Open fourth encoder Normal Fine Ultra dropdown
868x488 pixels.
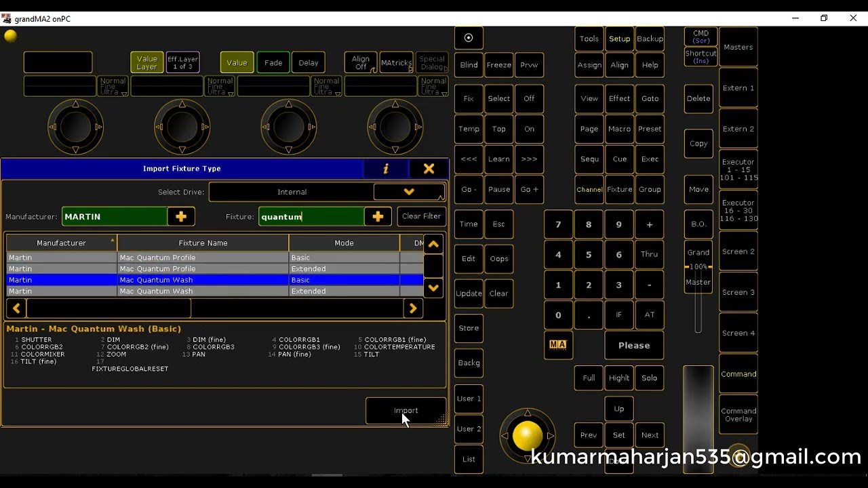(x=433, y=86)
